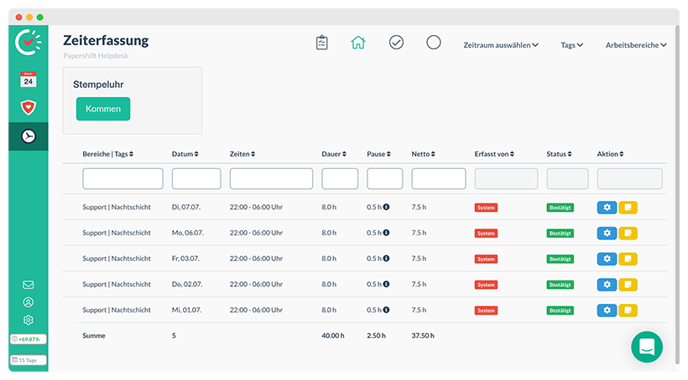688x380 pixels.
Task: Sort by Aktion column header
Action: [610, 154]
